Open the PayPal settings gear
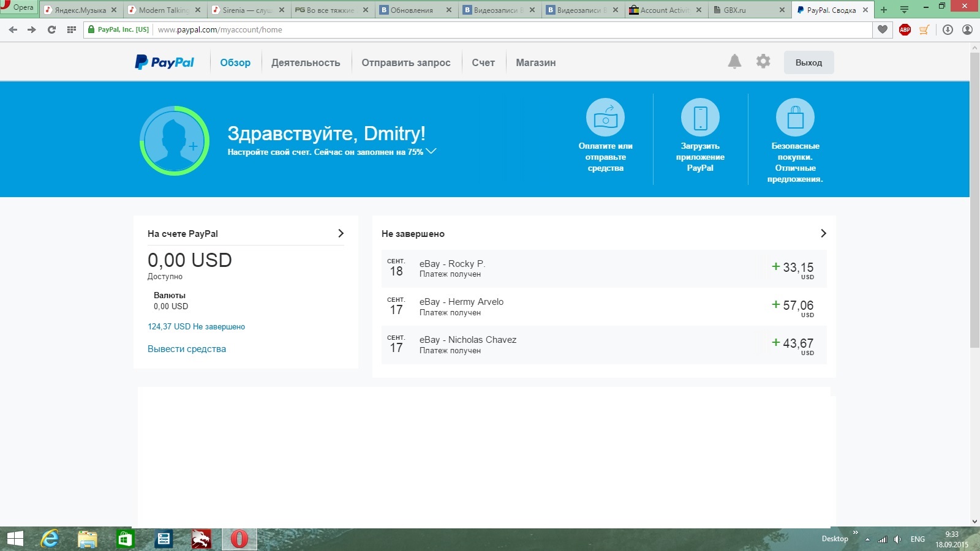The height and width of the screenshot is (551, 980). (763, 61)
